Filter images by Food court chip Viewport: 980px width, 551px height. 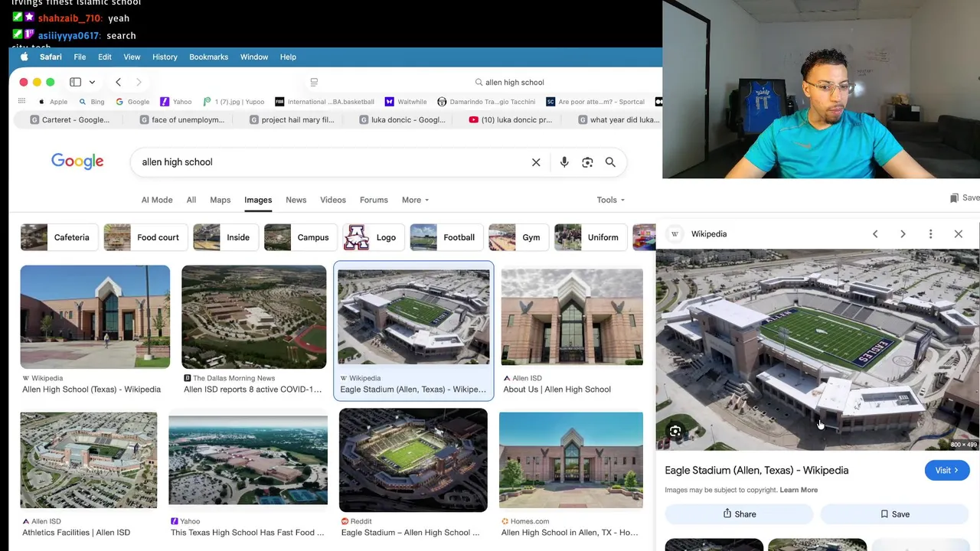pyautogui.click(x=145, y=237)
